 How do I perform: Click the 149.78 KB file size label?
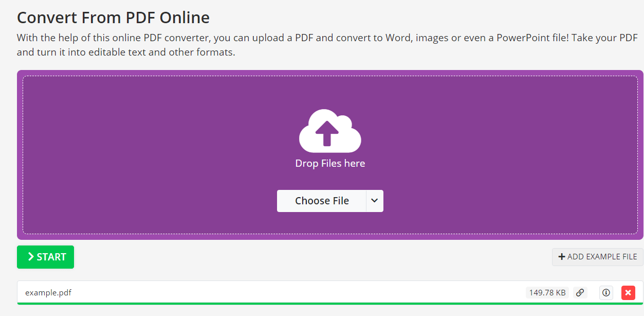(x=547, y=292)
